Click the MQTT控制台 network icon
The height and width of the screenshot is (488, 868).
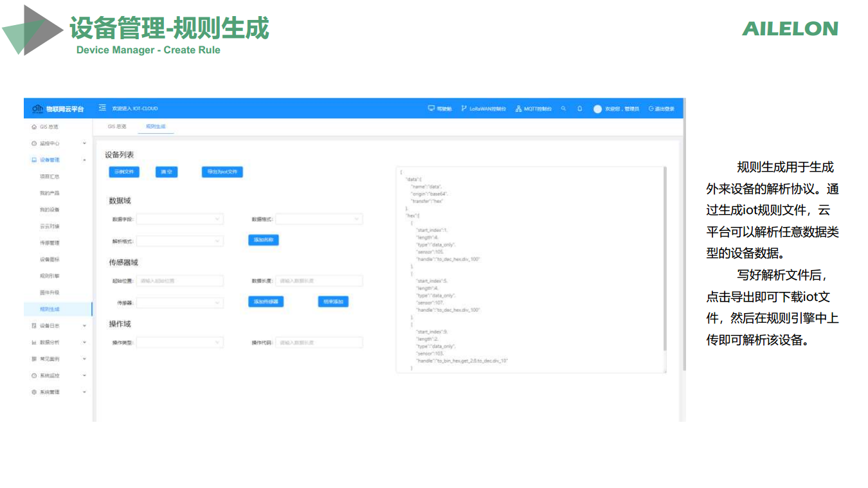(x=518, y=109)
